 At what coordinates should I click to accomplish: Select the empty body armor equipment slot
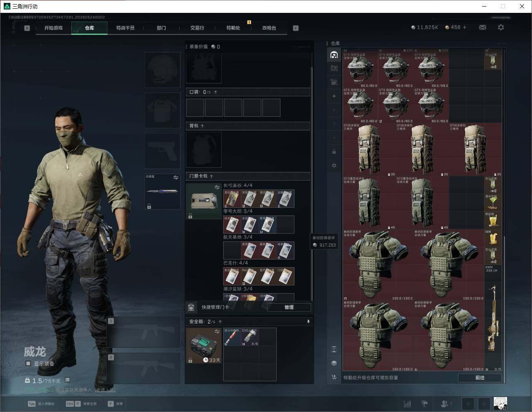162,110
